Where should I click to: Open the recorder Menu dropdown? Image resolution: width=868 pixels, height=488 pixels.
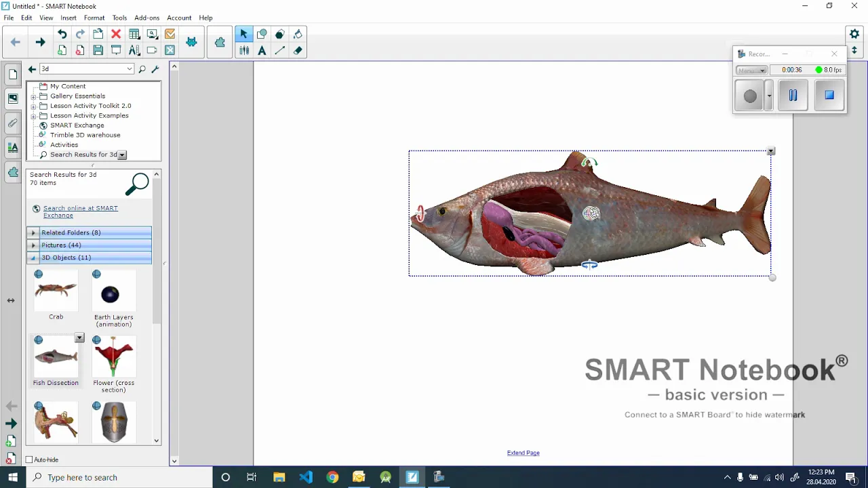[751, 70]
